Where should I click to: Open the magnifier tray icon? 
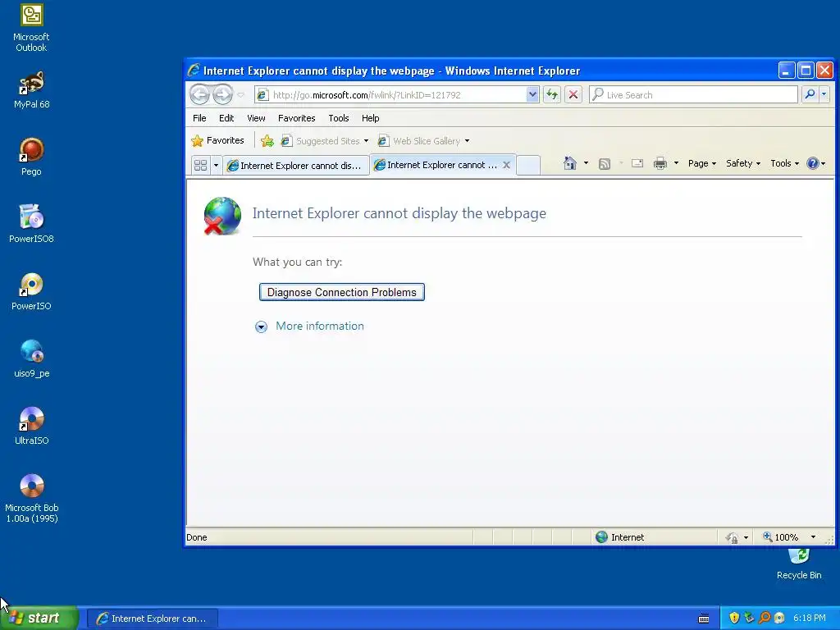coord(765,618)
